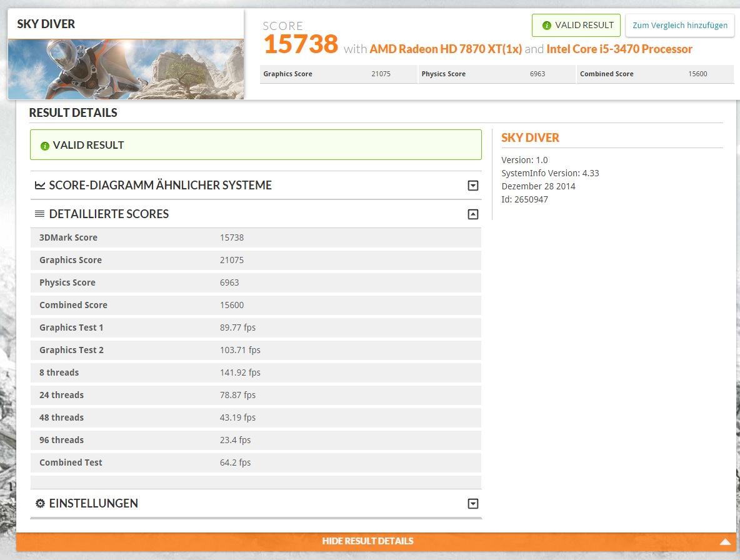The width and height of the screenshot is (740, 560).
Task: Click the VALID RESULT button at top
Action: tap(576, 25)
